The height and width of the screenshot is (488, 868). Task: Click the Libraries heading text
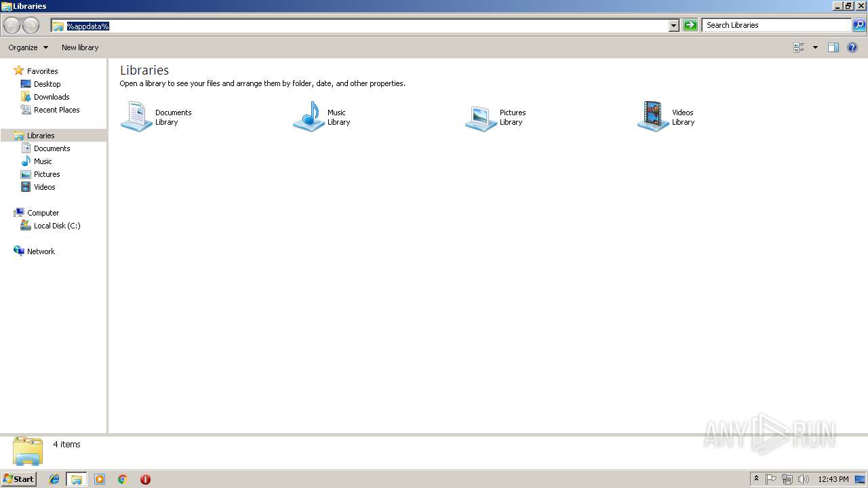pos(144,70)
